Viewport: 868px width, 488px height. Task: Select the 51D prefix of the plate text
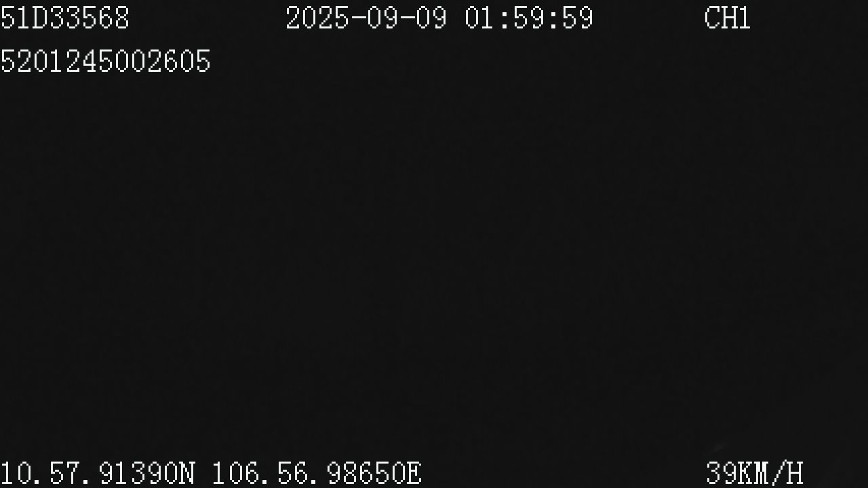pos(24,18)
